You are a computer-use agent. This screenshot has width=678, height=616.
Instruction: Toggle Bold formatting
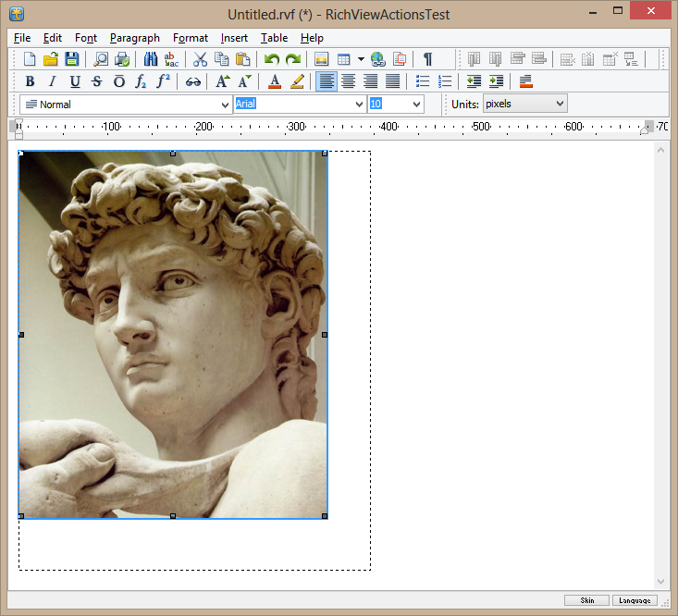coord(30,81)
